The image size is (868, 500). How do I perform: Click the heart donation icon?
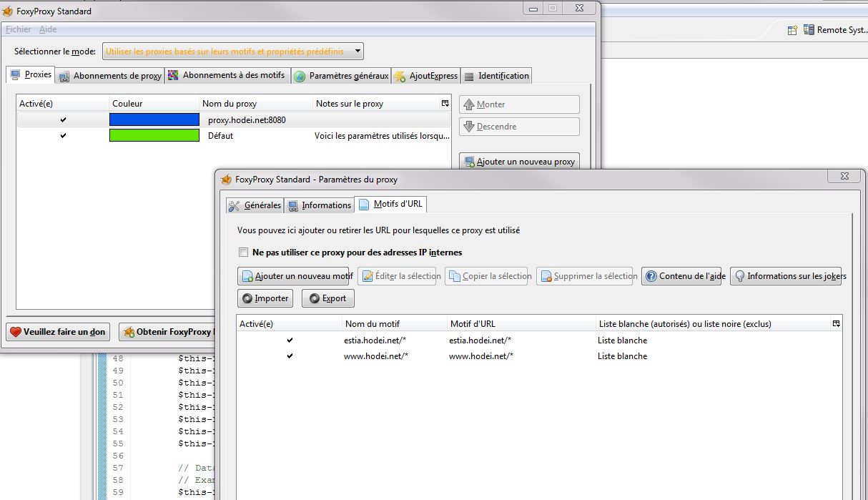pos(16,332)
